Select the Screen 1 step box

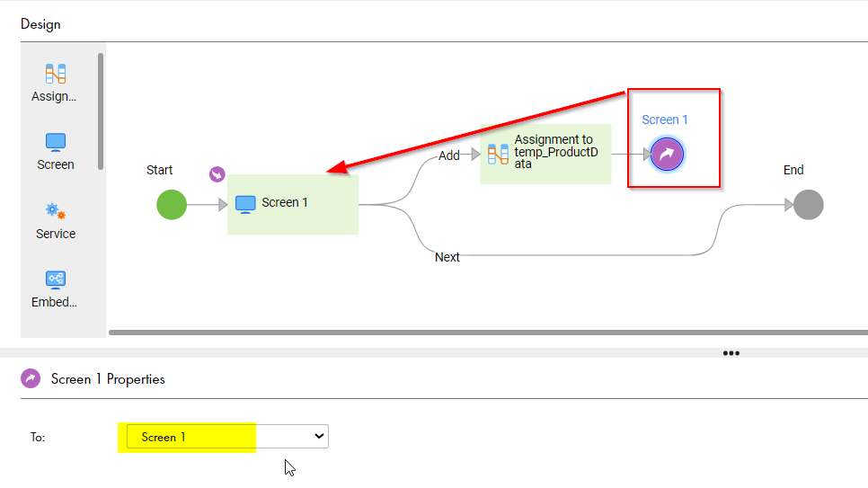point(293,204)
